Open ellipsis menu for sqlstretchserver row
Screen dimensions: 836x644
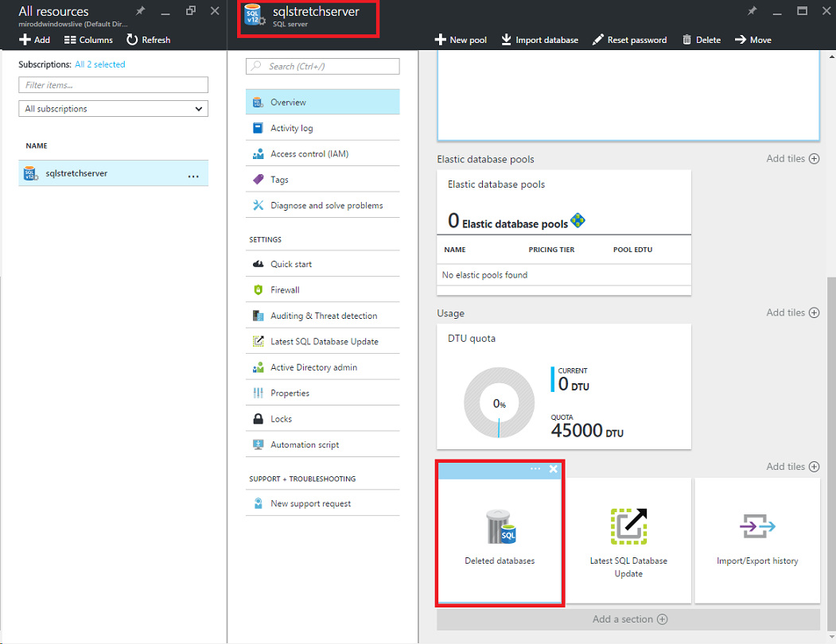(193, 174)
